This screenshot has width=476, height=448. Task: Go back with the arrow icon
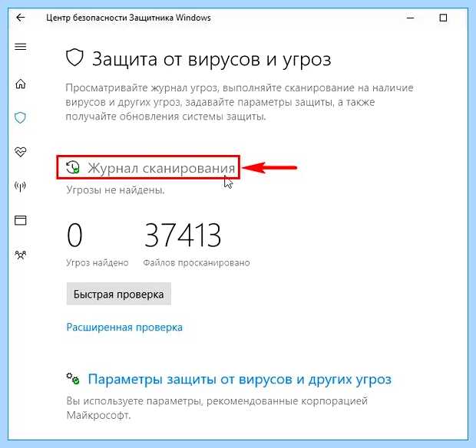point(20,18)
